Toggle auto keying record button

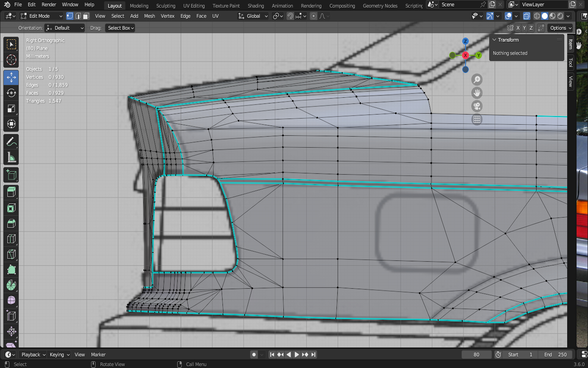254,355
